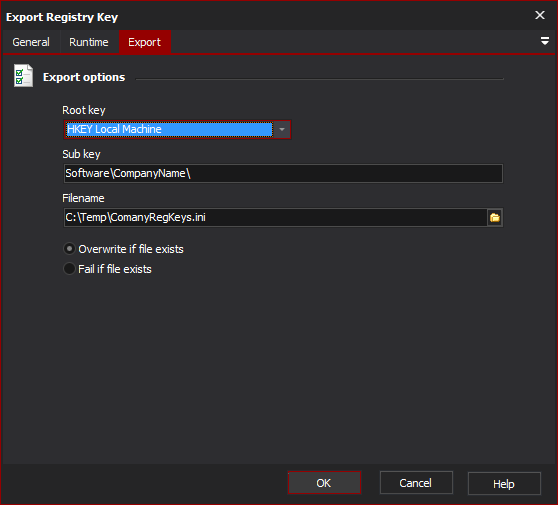Click the Cancel button
Viewport: 558px width, 505px height.
pyautogui.click(x=416, y=483)
